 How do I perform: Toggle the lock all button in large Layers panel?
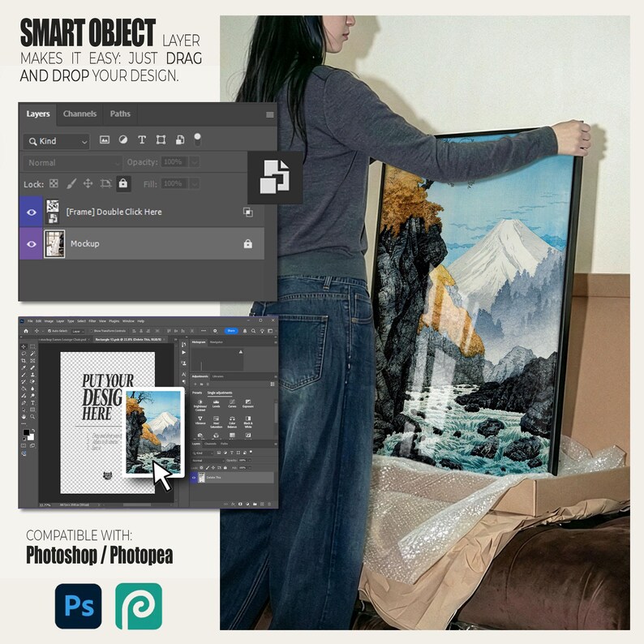point(122,183)
